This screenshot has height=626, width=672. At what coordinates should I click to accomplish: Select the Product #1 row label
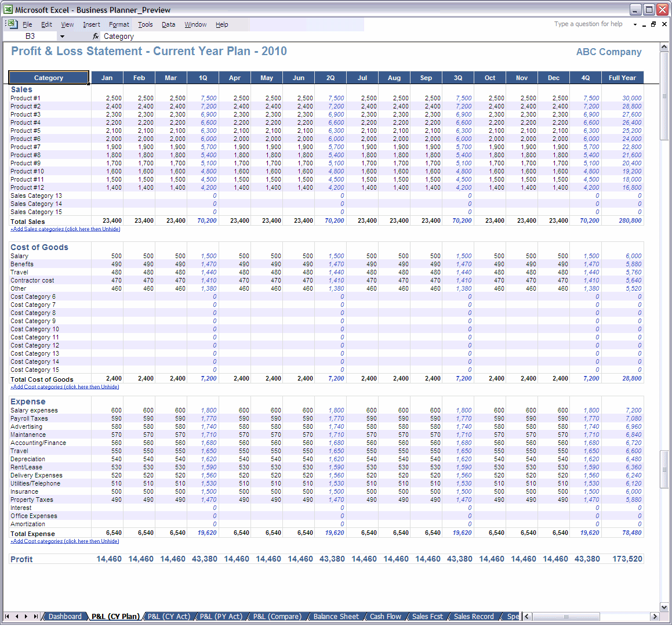[26, 98]
